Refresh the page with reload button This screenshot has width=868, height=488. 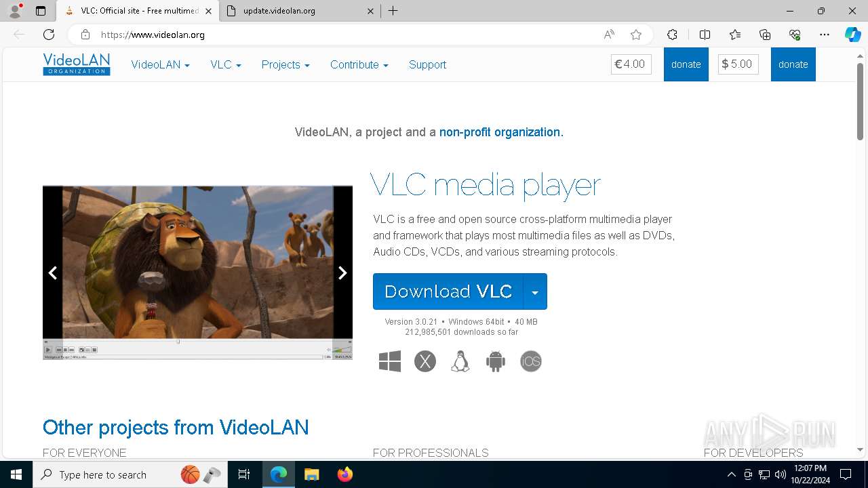[49, 35]
